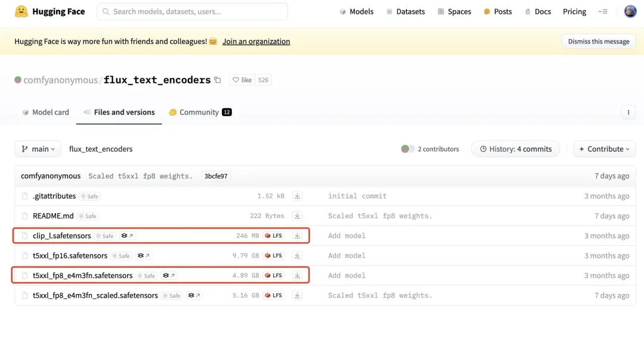This screenshot has height=343, width=644.
Task: Open the file info viewer icon for t5xxl_fp16.safetensors
Action: pyautogui.click(x=144, y=255)
